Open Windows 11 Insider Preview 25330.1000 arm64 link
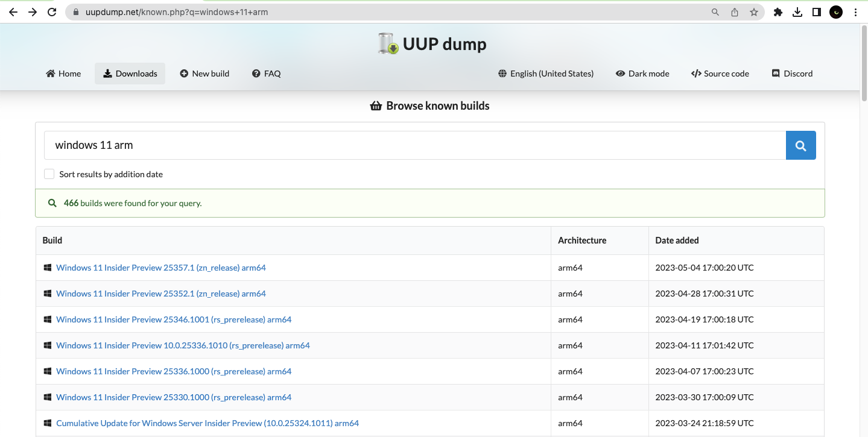 pyautogui.click(x=174, y=397)
